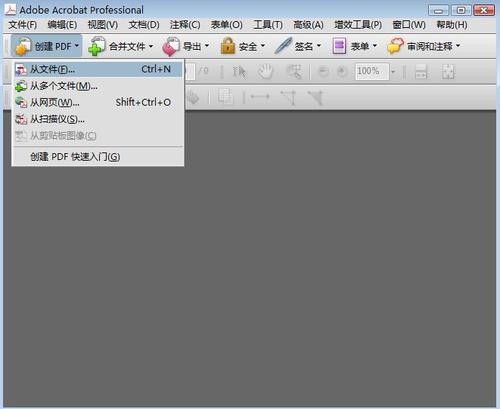Open the 表单(O) menu in menu bar
The height and width of the screenshot is (409, 500).
click(227, 25)
